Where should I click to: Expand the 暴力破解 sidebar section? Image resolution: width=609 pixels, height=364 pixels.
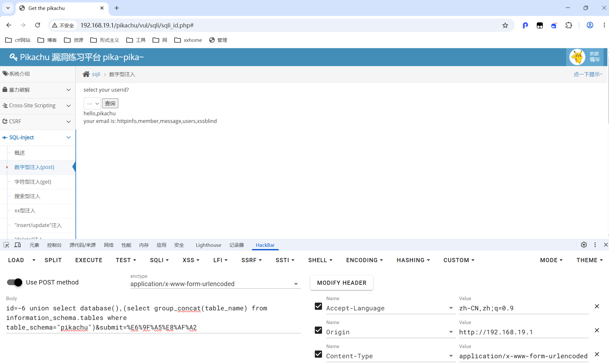pos(38,90)
